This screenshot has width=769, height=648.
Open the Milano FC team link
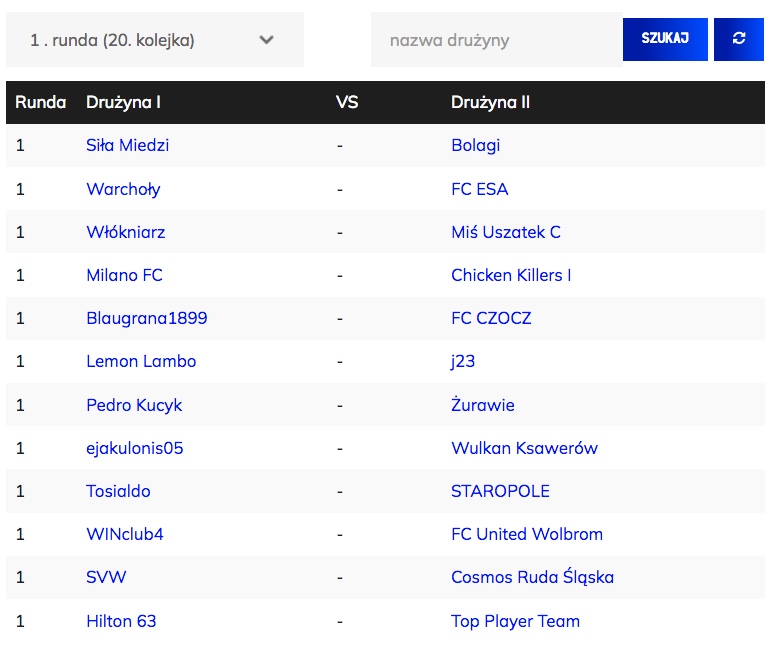124,275
